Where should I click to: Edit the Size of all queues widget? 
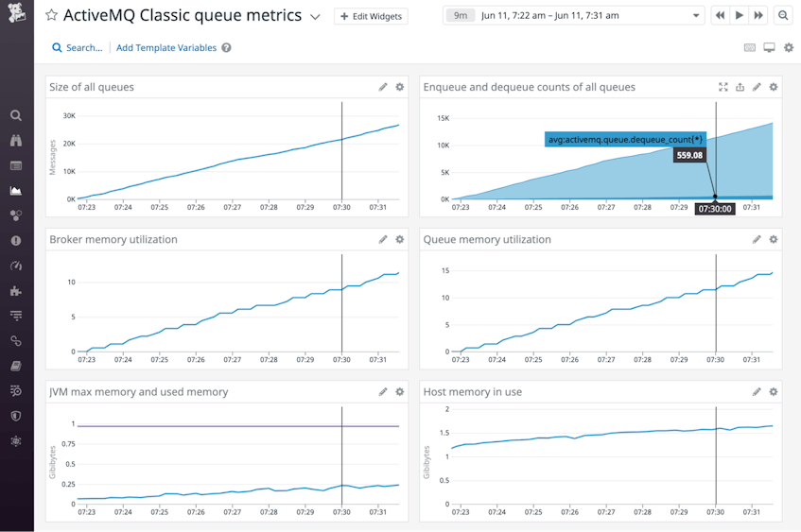[383, 87]
